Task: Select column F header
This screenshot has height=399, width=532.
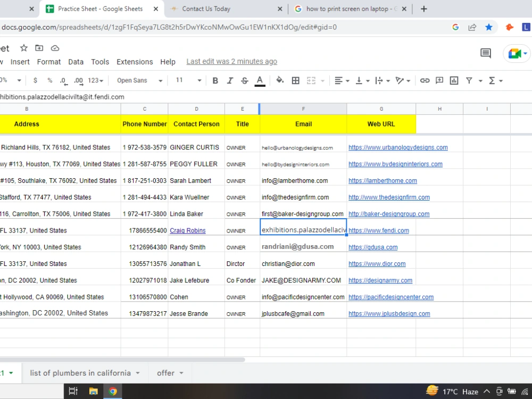Action: tap(303, 109)
